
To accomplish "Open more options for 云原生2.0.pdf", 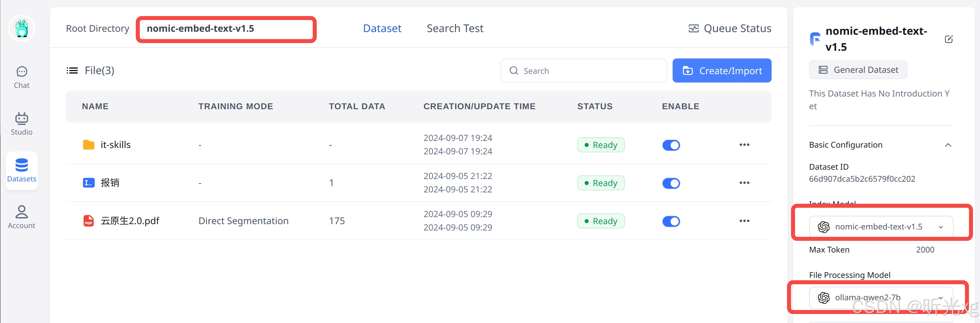I will pos(744,221).
